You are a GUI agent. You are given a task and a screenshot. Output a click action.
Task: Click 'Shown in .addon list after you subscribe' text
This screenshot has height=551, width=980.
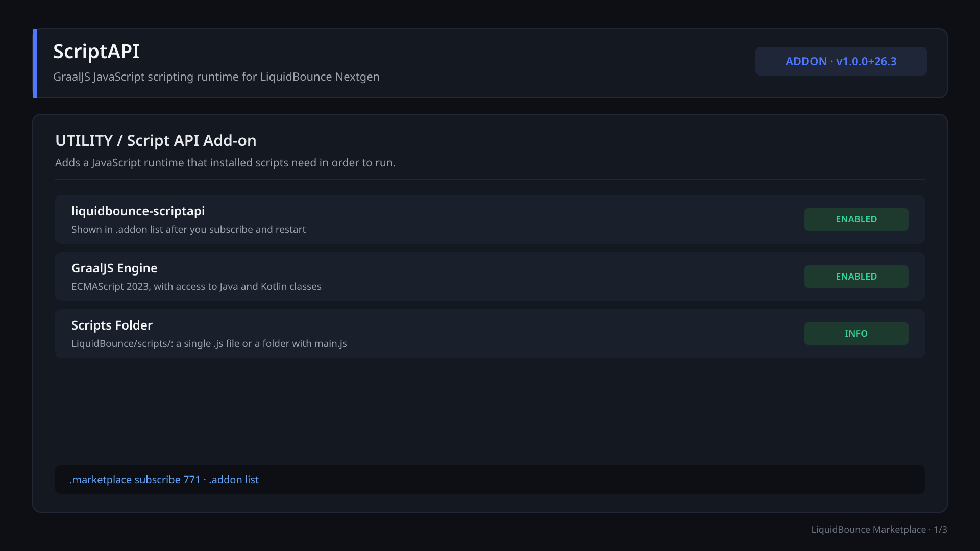pyautogui.click(x=188, y=230)
